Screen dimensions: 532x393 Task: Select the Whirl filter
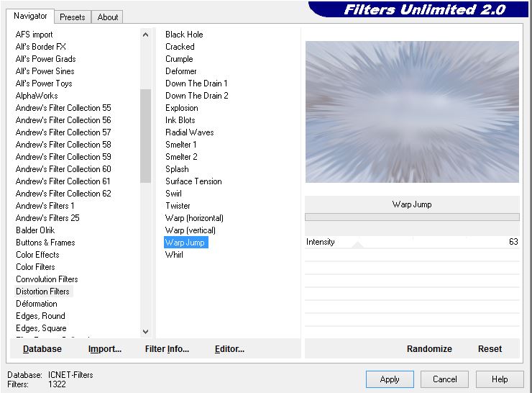click(174, 255)
